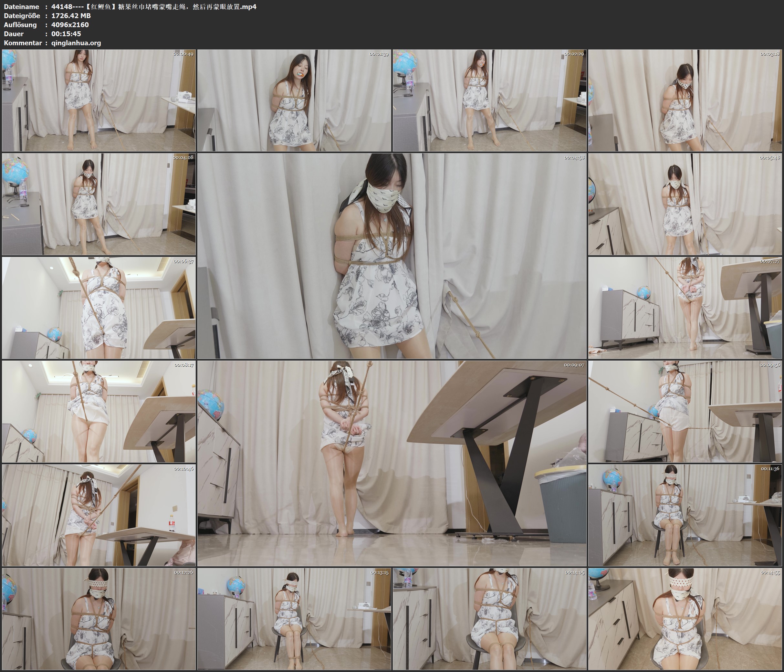Open the thumbnail at 00:02:29
784x672 pixels.
tap(490, 101)
